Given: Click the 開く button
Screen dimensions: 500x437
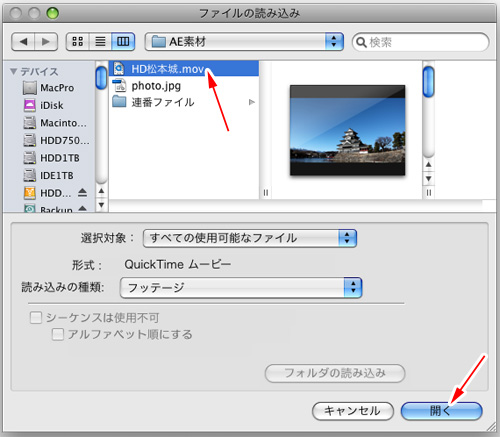Looking at the screenshot, I should [441, 411].
